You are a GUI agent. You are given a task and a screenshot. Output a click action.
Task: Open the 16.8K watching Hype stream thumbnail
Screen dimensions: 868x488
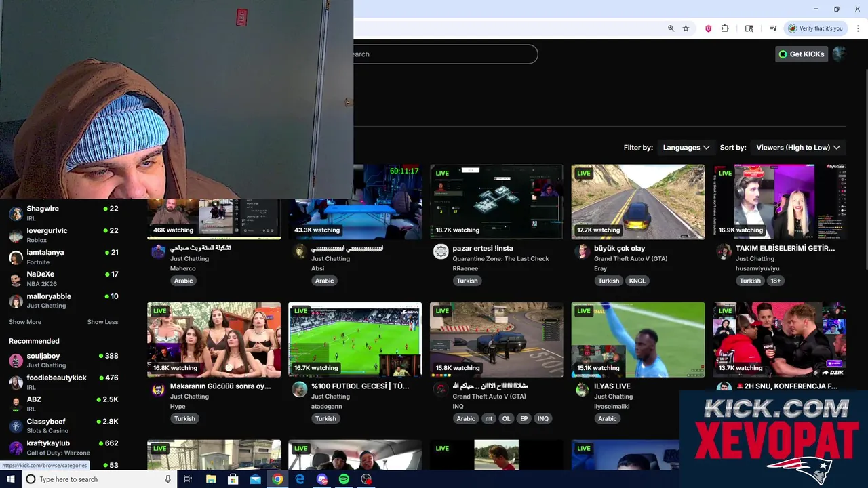(x=214, y=340)
